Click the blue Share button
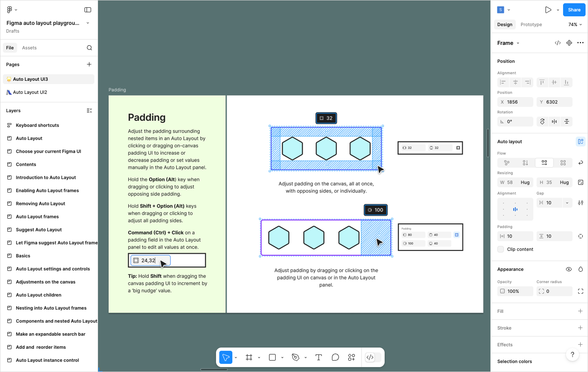 click(x=574, y=9)
